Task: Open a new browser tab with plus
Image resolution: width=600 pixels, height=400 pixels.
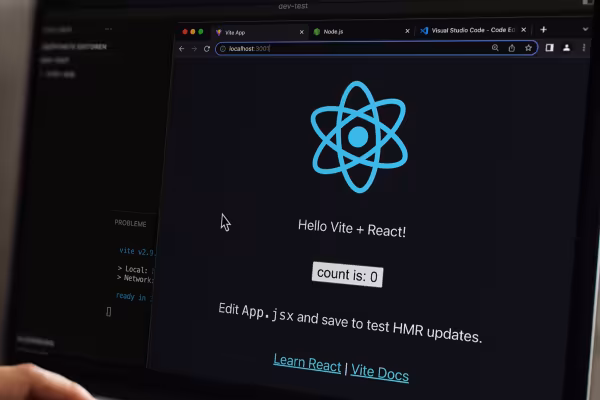Action: pos(543,29)
